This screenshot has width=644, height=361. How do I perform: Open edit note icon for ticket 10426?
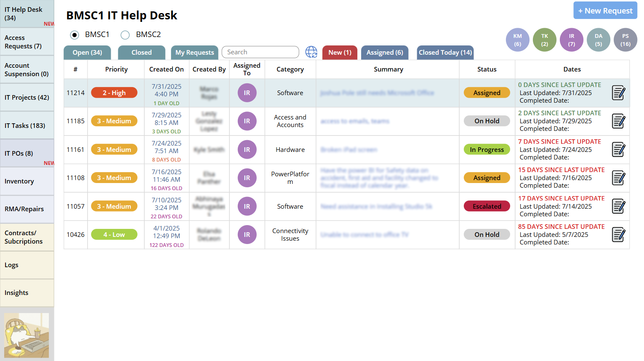point(618,235)
